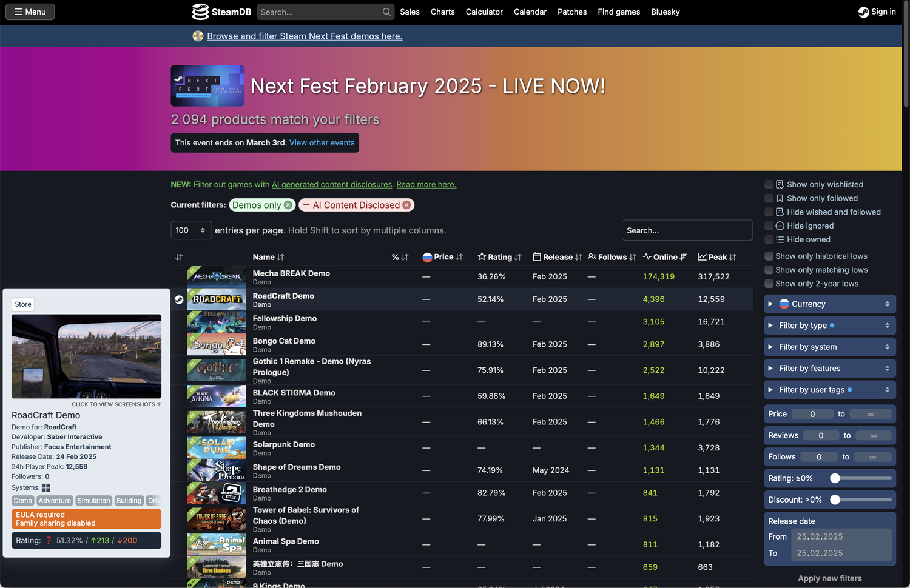Click the Tower of Babel Demo image
Image resolution: width=910 pixels, height=588 pixels.
pos(217,519)
